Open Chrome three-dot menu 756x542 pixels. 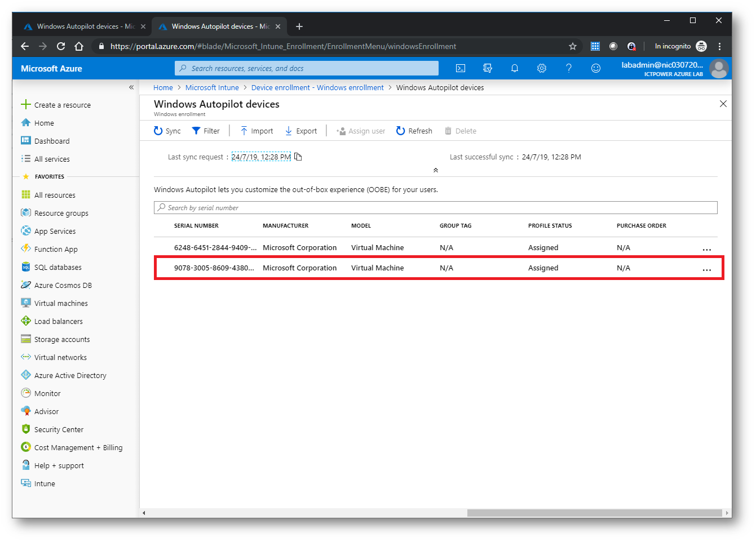(720, 46)
